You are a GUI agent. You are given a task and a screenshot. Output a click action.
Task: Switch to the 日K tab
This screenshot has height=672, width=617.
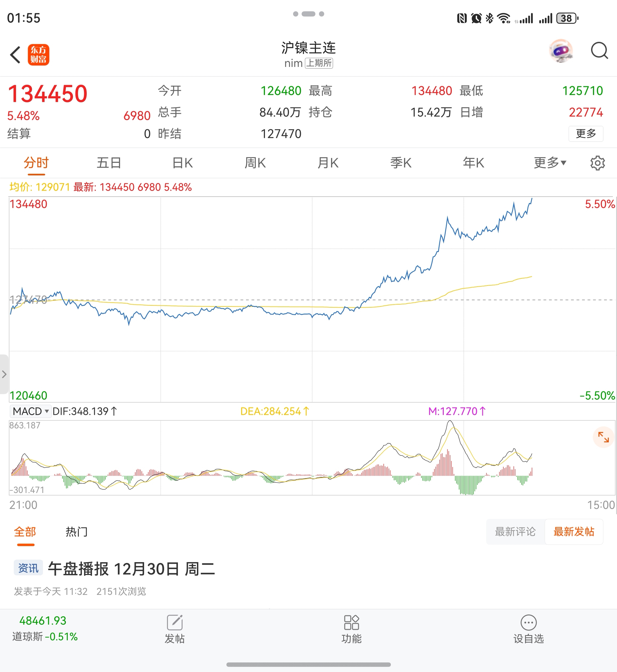pyautogui.click(x=183, y=163)
